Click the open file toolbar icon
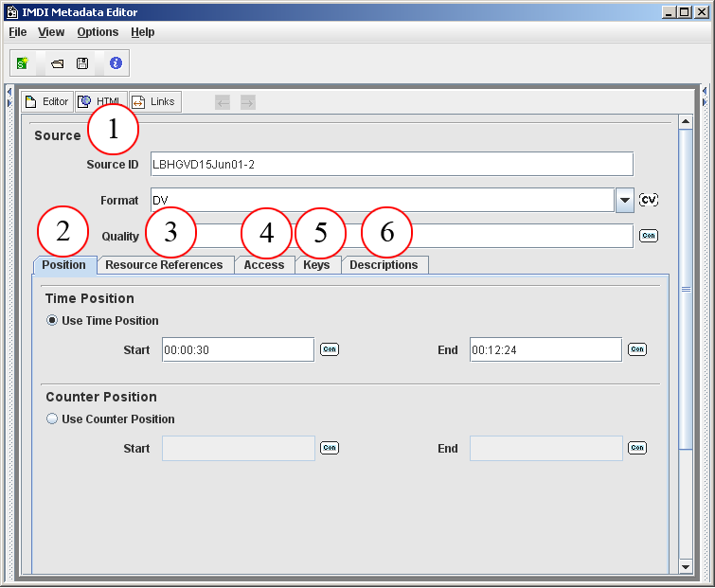The height and width of the screenshot is (588, 715). (x=57, y=63)
